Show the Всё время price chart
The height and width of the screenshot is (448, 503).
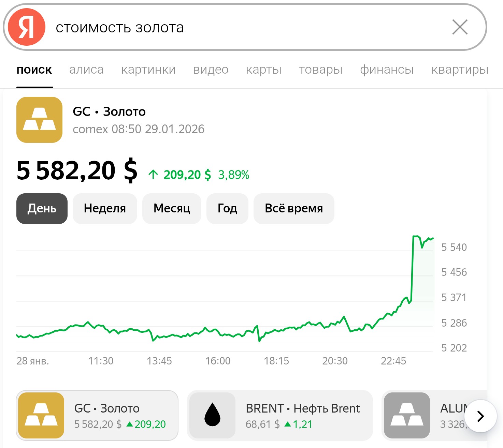pos(294,208)
